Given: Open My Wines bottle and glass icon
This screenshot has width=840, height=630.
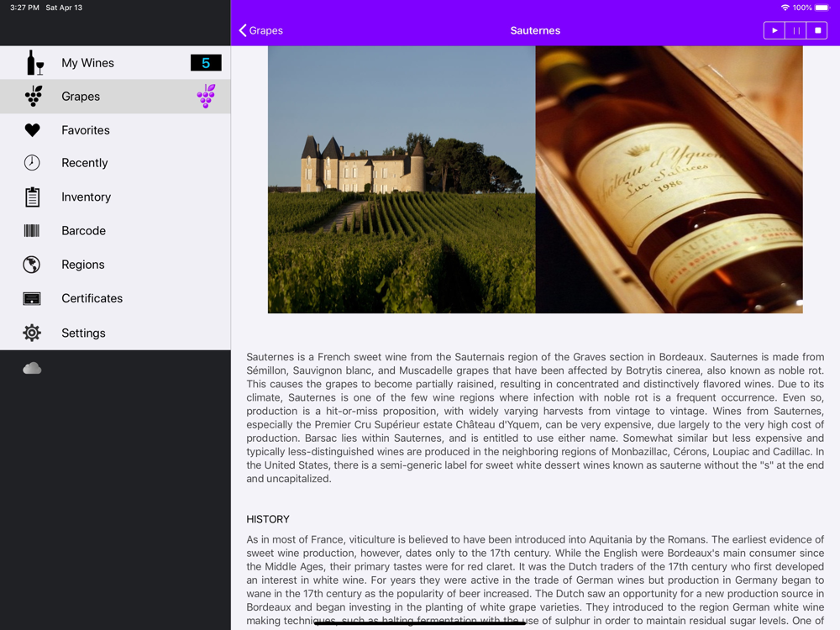Looking at the screenshot, I should pos(34,63).
